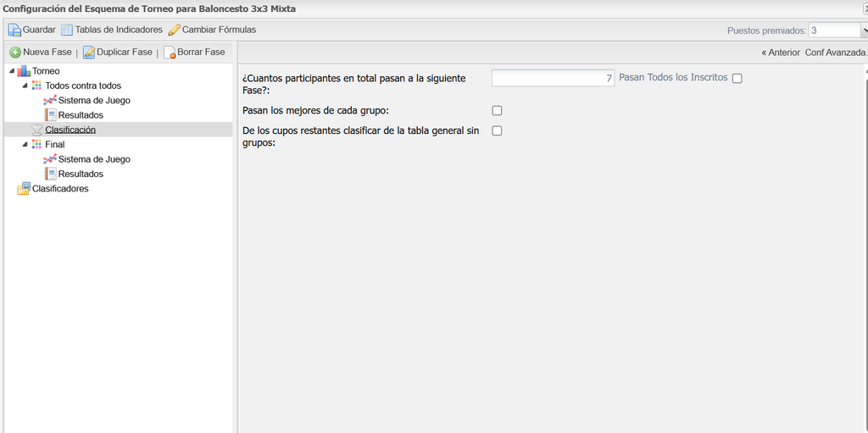Click the Cambiar Fórmulas pencil icon
The height and width of the screenshot is (433, 868).
point(175,30)
